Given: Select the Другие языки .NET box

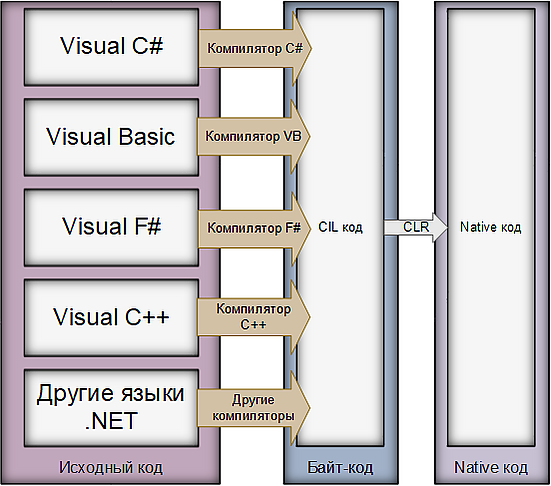Looking at the screenshot, I should [x=111, y=408].
